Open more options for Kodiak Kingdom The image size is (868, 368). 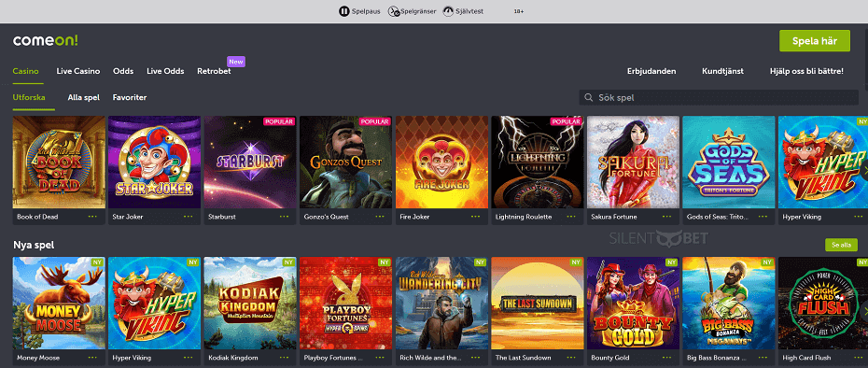tap(284, 358)
